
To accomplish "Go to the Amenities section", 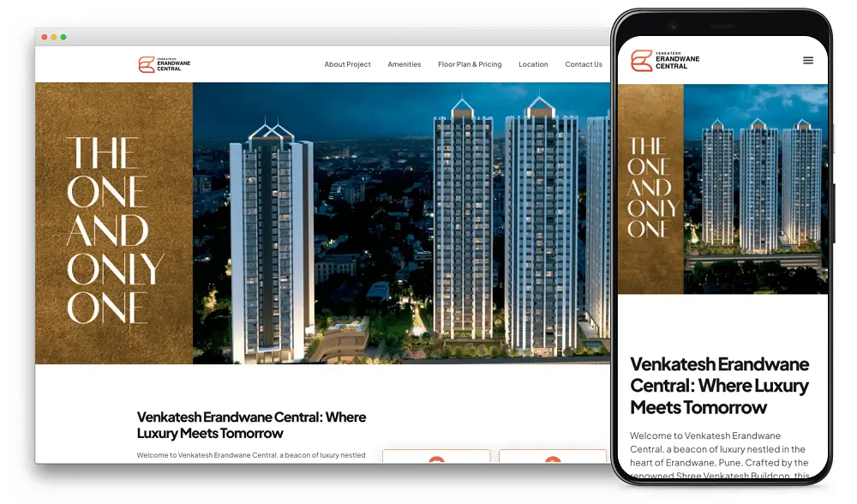I will pos(404,64).
